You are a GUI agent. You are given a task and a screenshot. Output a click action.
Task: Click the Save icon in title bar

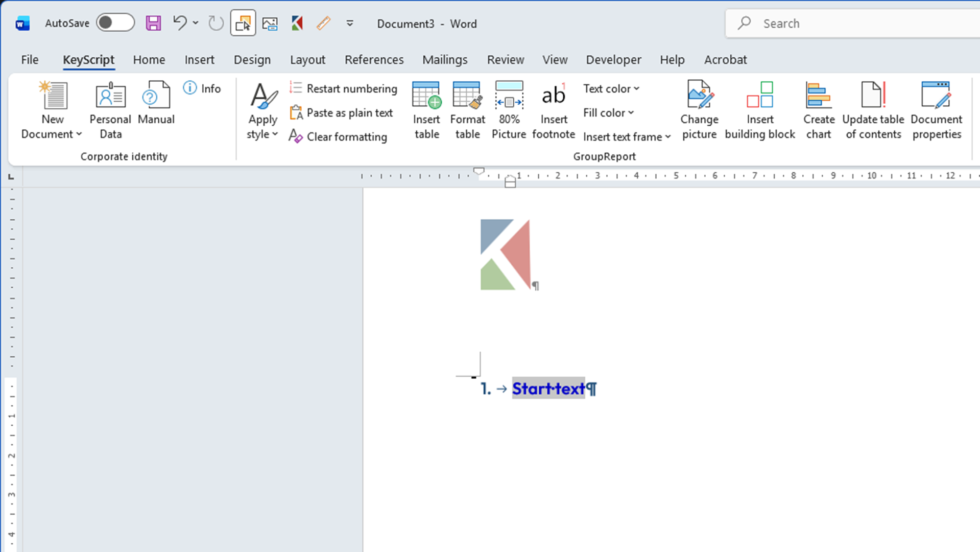[x=153, y=23]
